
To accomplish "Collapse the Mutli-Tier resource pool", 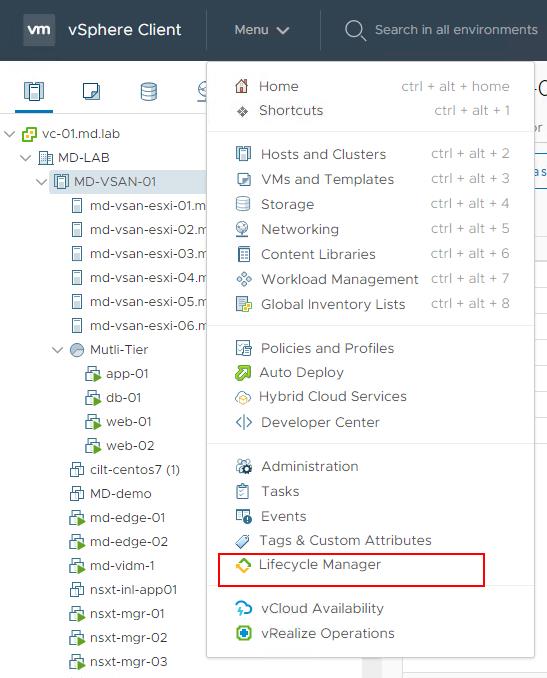I will coord(58,350).
